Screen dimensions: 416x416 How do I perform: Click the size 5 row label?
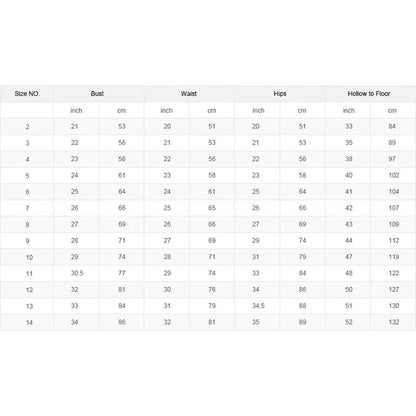(27, 175)
